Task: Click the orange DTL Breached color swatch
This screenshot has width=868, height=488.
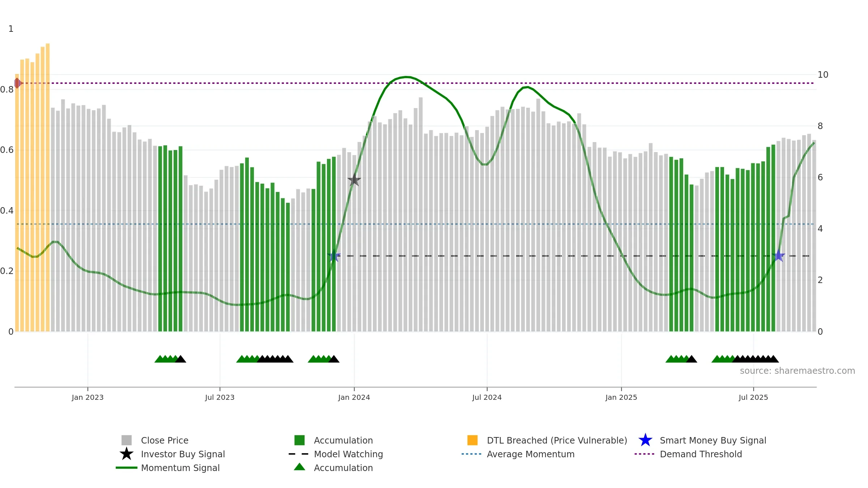Action: (472, 440)
